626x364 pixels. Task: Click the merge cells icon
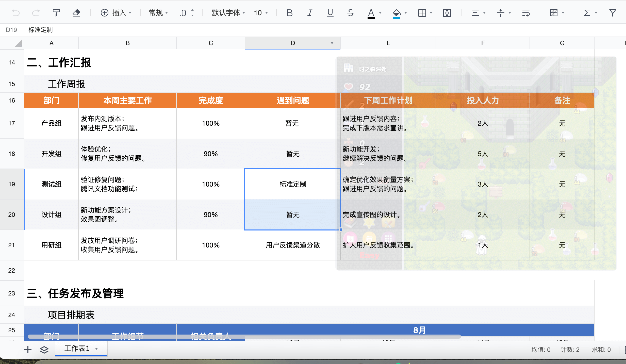(x=447, y=13)
